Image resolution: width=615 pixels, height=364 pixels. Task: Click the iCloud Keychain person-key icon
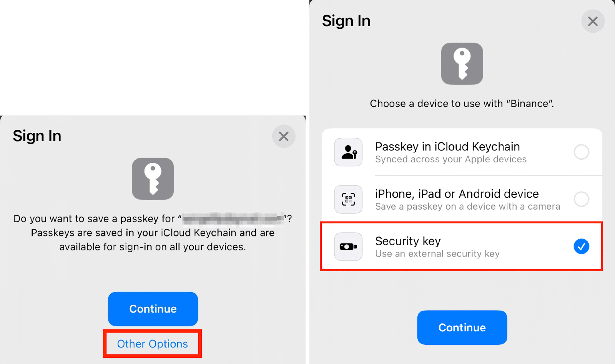coord(348,152)
